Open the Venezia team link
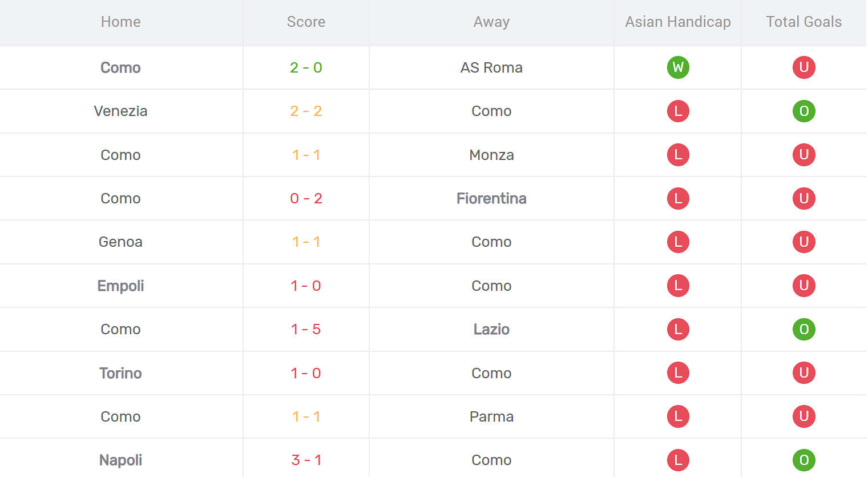 tap(120, 111)
